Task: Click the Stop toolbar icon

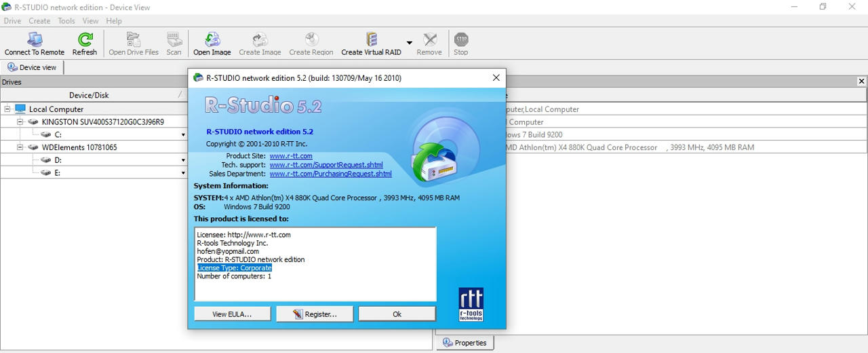Action: pos(461,44)
